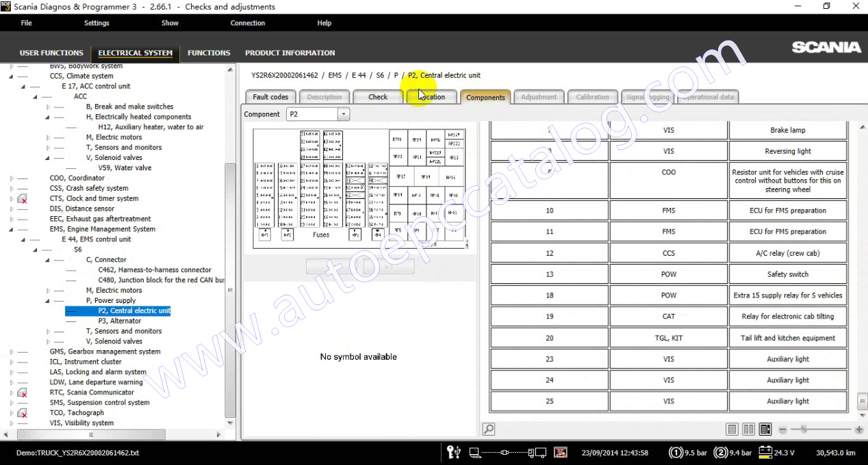Open the Fault codes tab
The width and height of the screenshot is (868, 465).
pyautogui.click(x=270, y=97)
